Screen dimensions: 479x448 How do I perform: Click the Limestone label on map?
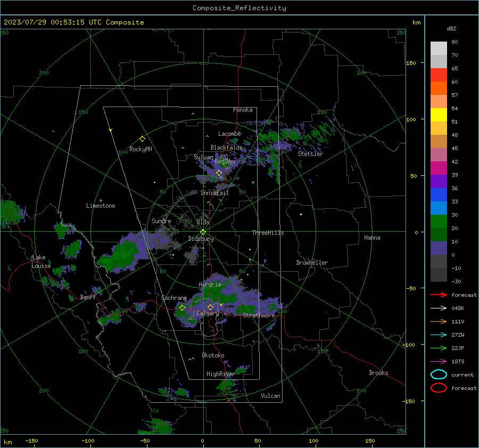coord(101,206)
